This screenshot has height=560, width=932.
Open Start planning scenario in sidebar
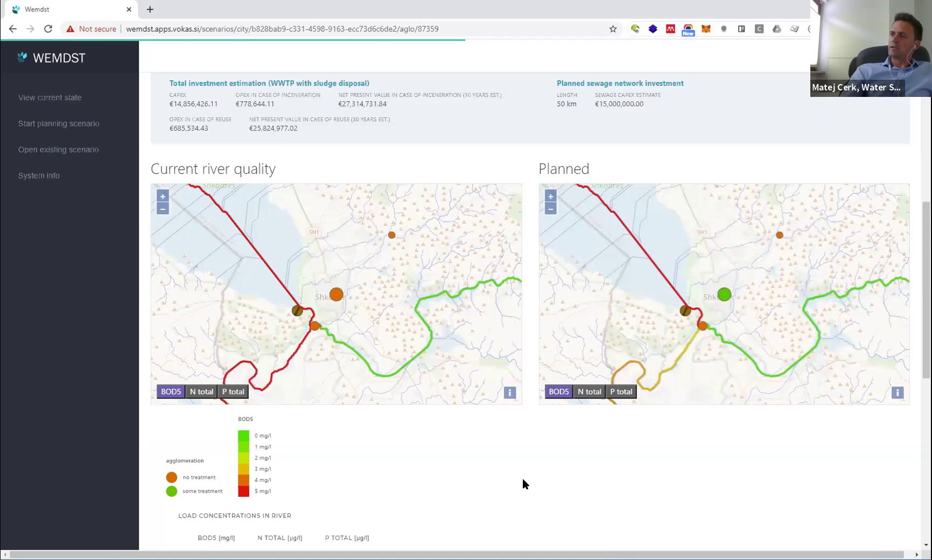tap(59, 123)
